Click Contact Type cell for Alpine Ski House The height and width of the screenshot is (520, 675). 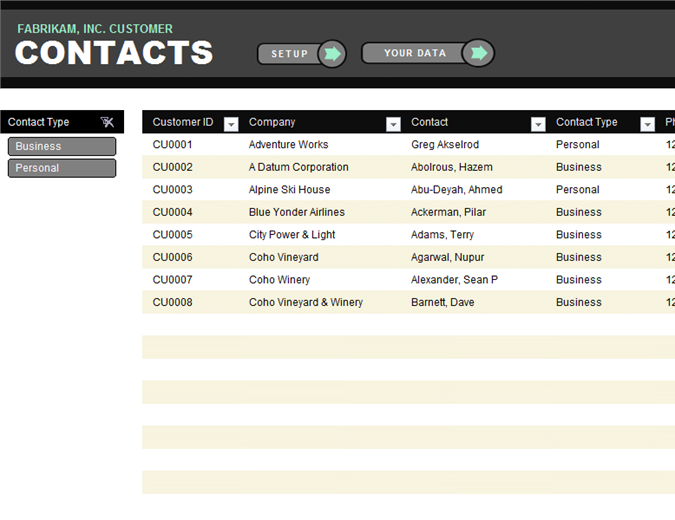pos(577,190)
